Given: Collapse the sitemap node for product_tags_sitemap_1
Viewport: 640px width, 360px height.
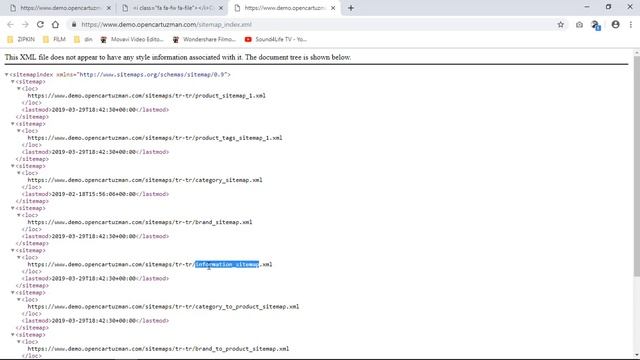Looking at the screenshot, I should pos(13,124).
